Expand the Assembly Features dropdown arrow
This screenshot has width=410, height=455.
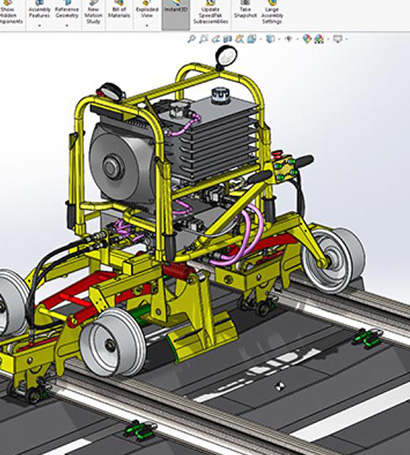(39, 25)
